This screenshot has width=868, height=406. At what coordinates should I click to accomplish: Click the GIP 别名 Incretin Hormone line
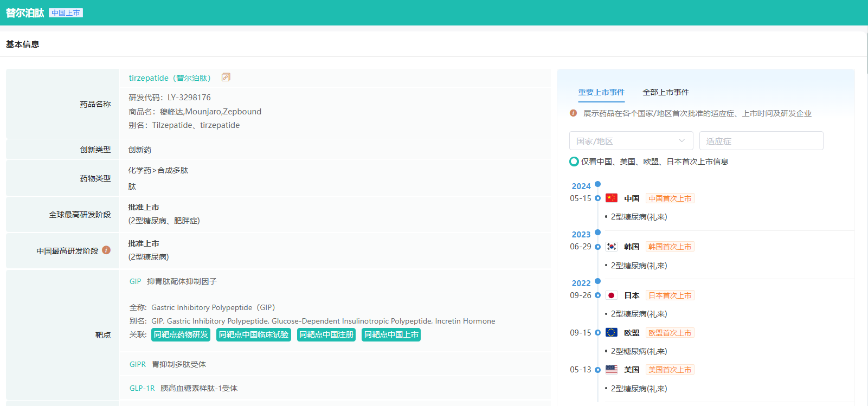click(x=312, y=321)
